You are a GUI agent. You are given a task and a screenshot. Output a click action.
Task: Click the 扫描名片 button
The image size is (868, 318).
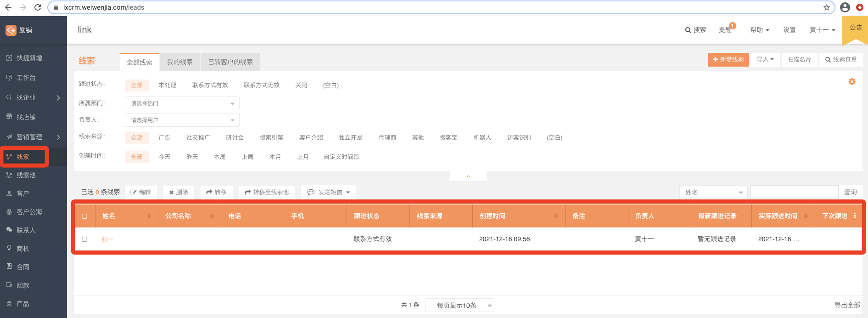point(799,59)
